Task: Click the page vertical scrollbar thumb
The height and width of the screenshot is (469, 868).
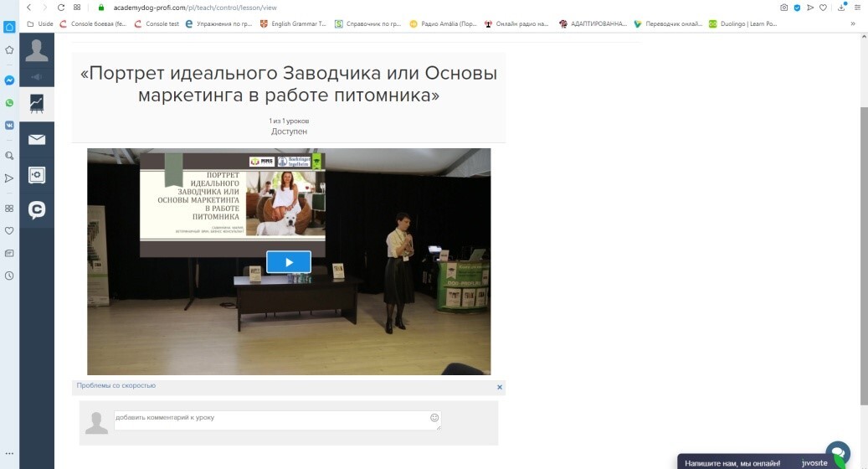Action: [864, 255]
